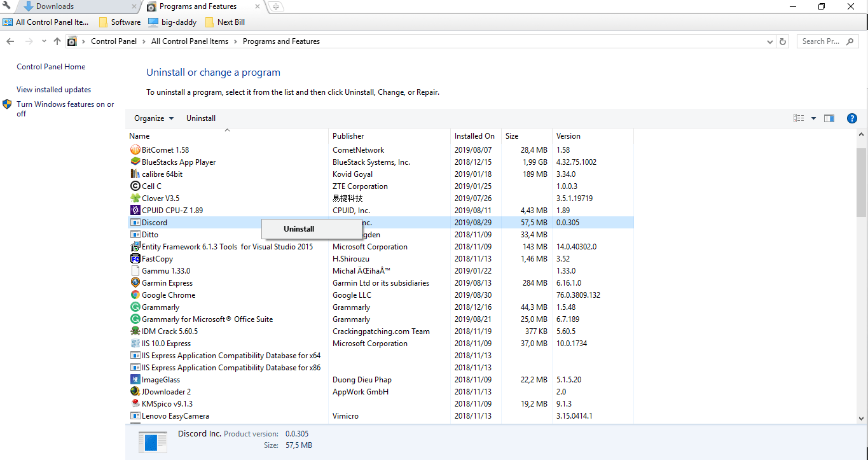Open the recent locations dropdown arrow

pyautogui.click(x=44, y=41)
